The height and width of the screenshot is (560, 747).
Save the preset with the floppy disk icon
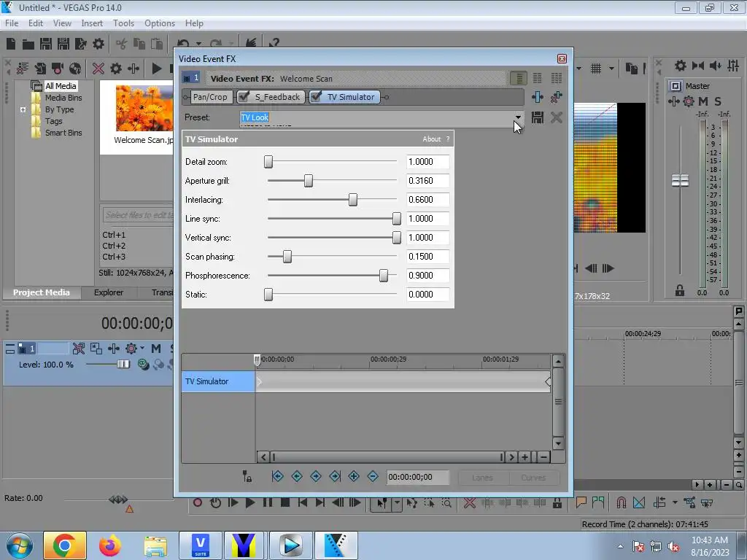tap(538, 117)
